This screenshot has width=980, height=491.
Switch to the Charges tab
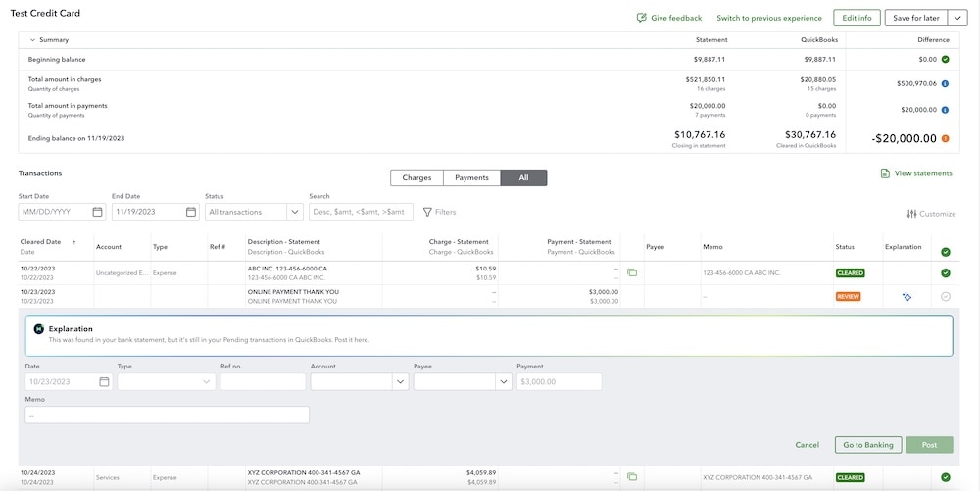click(416, 178)
